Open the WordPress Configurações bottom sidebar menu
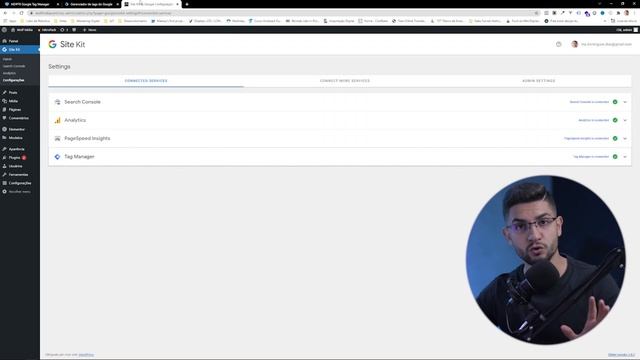Image resolution: width=640 pixels, height=360 pixels. click(20, 183)
